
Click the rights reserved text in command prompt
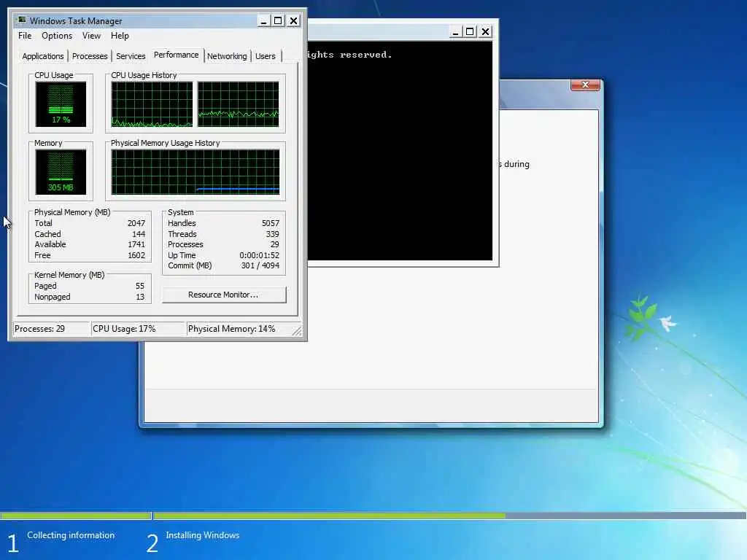pos(349,55)
